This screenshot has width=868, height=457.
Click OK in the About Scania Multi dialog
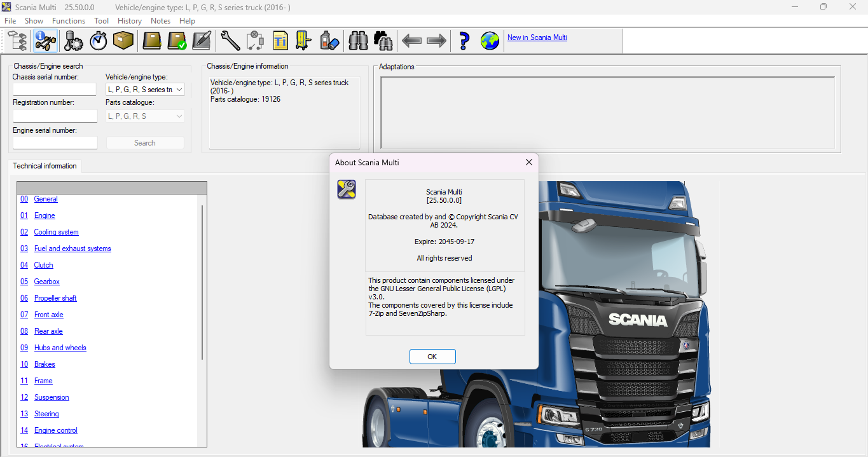(x=432, y=357)
